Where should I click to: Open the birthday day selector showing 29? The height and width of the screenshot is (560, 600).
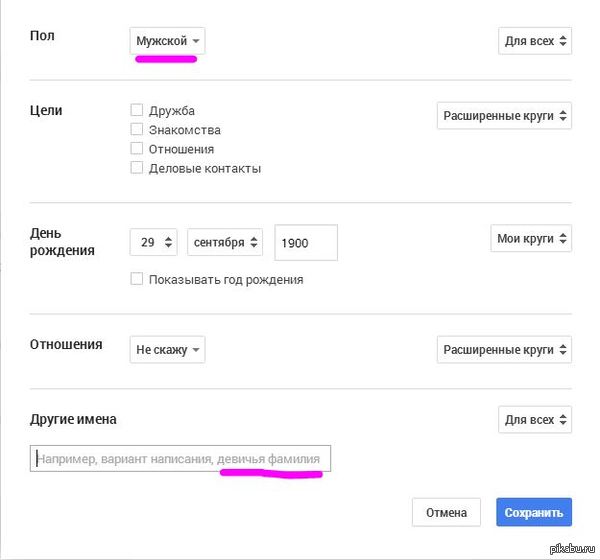coord(153,242)
